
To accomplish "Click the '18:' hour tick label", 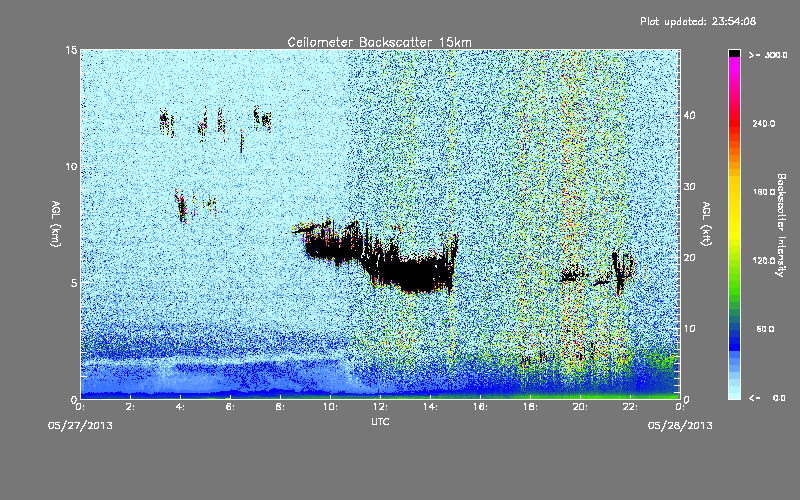I will [x=530, y=407].
